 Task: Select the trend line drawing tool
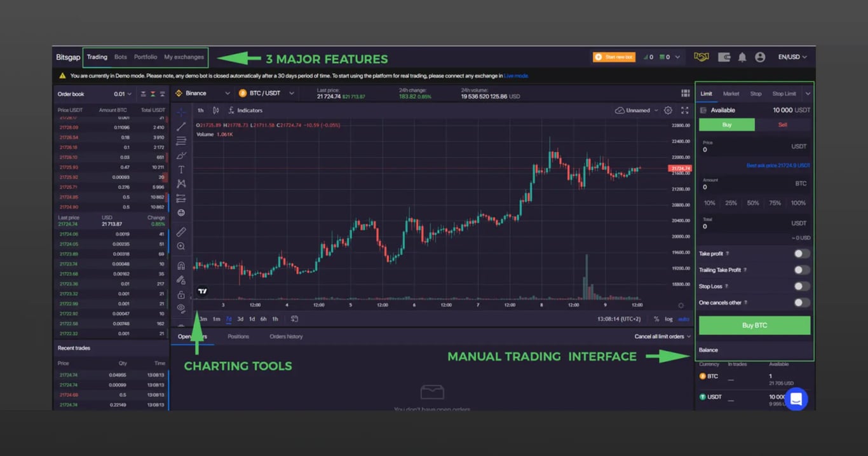click(x=181, y=126)
